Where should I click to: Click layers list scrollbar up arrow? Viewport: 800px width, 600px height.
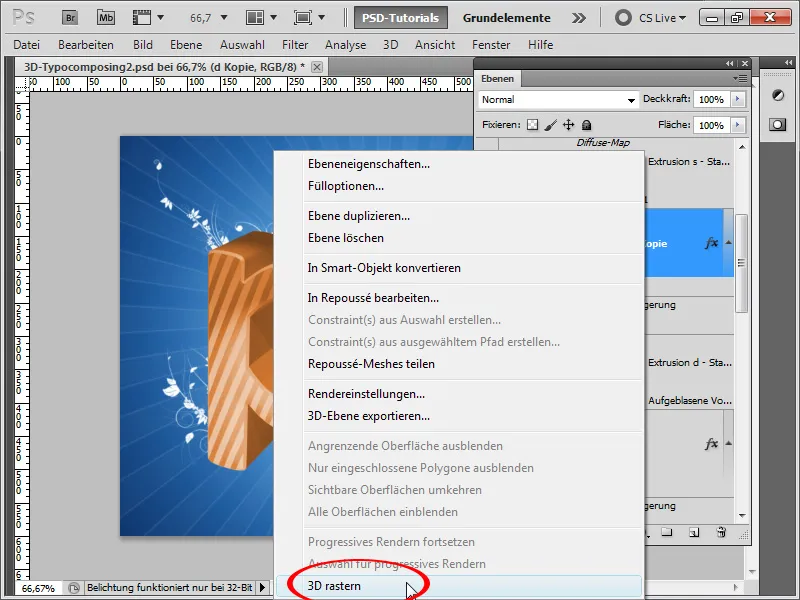click(742, 147)
